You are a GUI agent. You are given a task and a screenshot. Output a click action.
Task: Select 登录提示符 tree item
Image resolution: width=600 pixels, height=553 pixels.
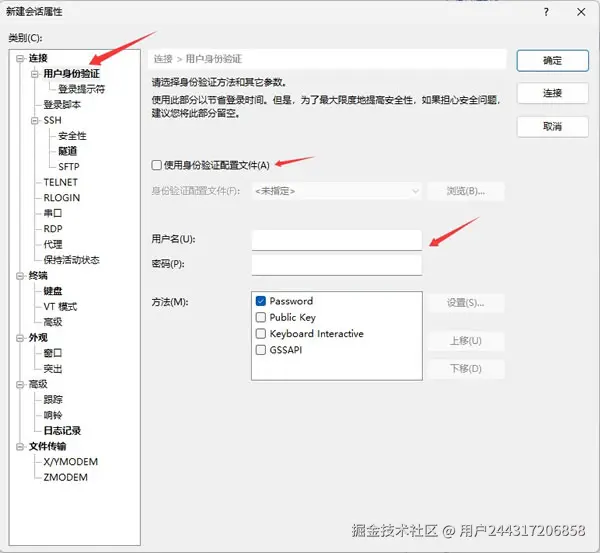pyautogui.click(x=81, y=89)
